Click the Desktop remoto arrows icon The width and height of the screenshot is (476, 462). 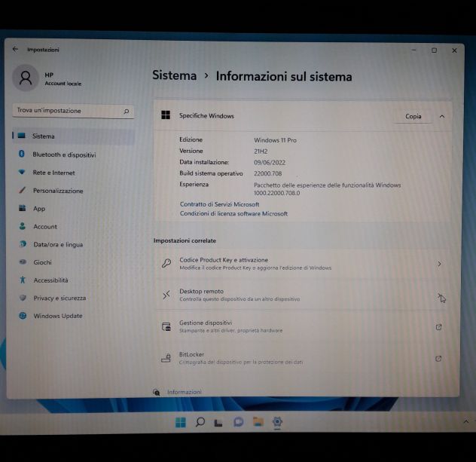click(166, 295)
